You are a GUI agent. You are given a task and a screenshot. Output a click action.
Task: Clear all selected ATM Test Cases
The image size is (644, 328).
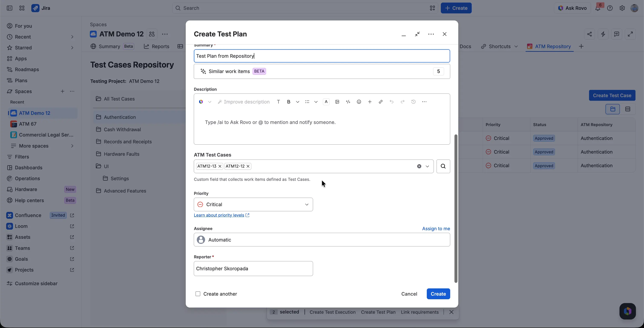tap(419, 166)
